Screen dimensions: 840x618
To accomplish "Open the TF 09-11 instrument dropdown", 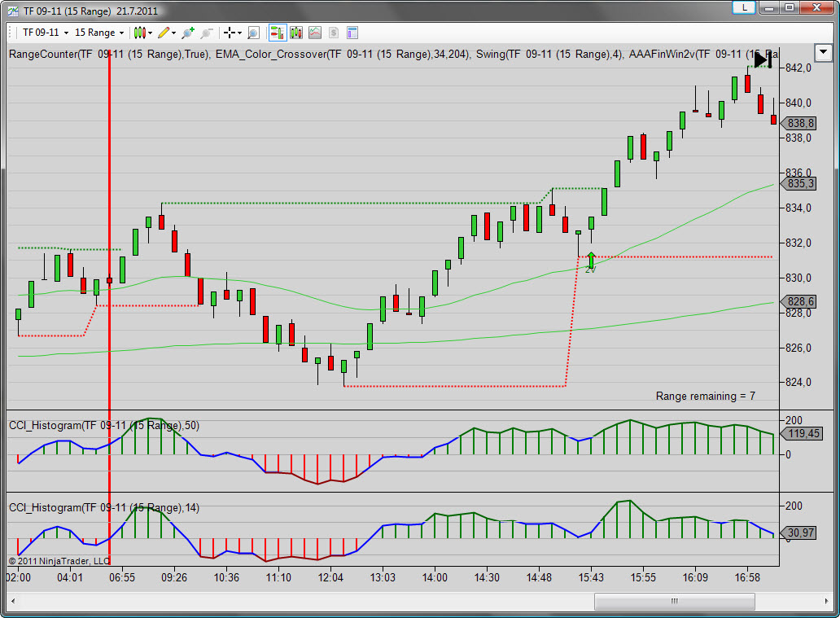I will click(46, 33).
